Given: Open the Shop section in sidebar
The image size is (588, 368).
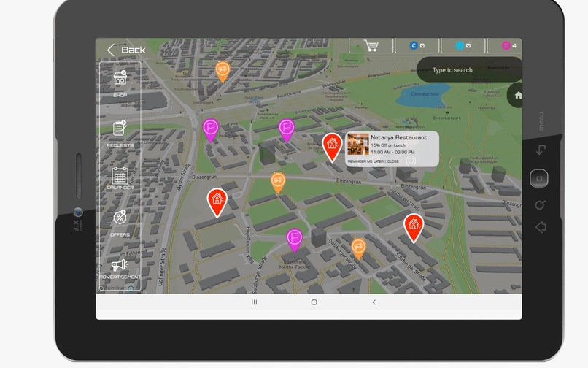Looking at the screenshot, I should (x=120, y=83).
